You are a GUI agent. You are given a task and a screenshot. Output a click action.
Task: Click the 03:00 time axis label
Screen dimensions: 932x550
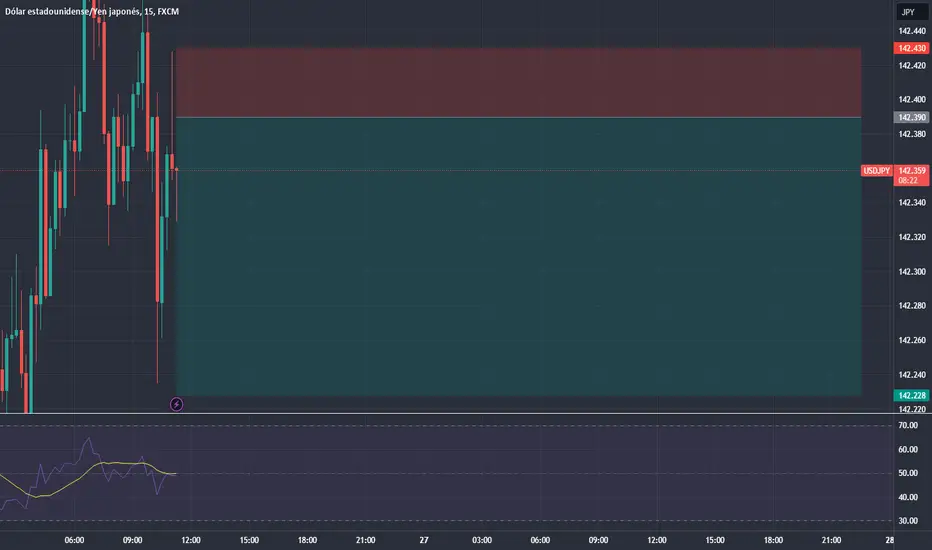[x=482, y=540]
